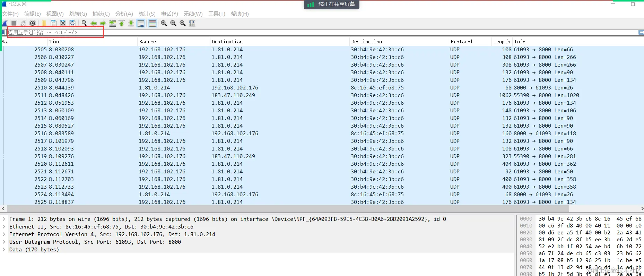Click the horizontal scrollbar left arrow
Viewport: 644px width, 276px height.
3,209
